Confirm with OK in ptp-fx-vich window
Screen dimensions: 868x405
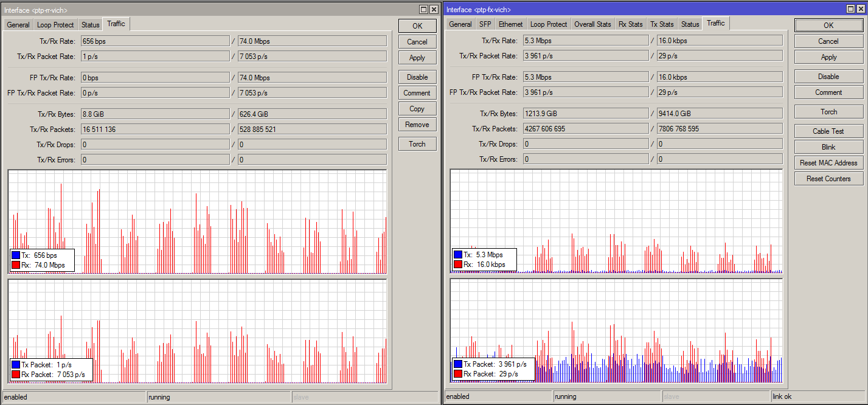828,26
